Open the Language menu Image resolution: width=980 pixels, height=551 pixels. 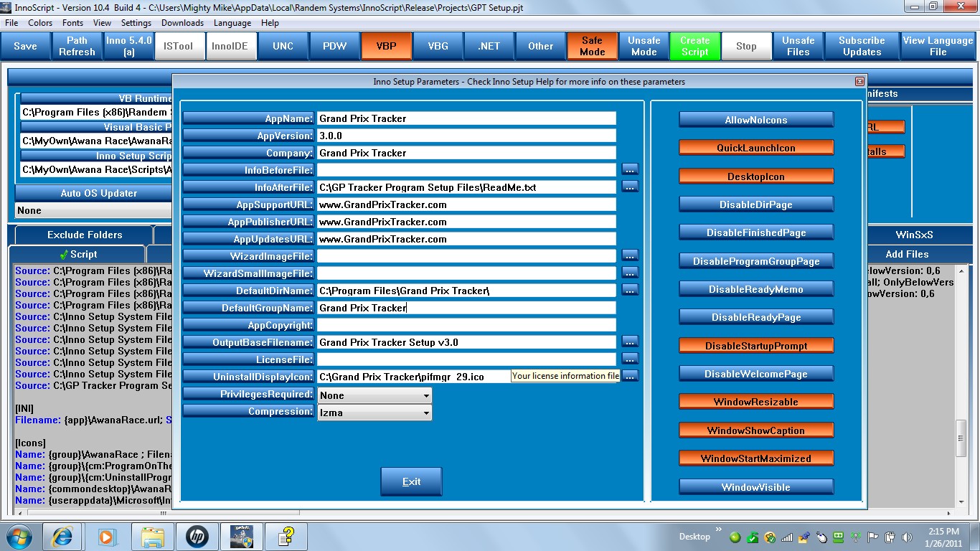point(232,23)
